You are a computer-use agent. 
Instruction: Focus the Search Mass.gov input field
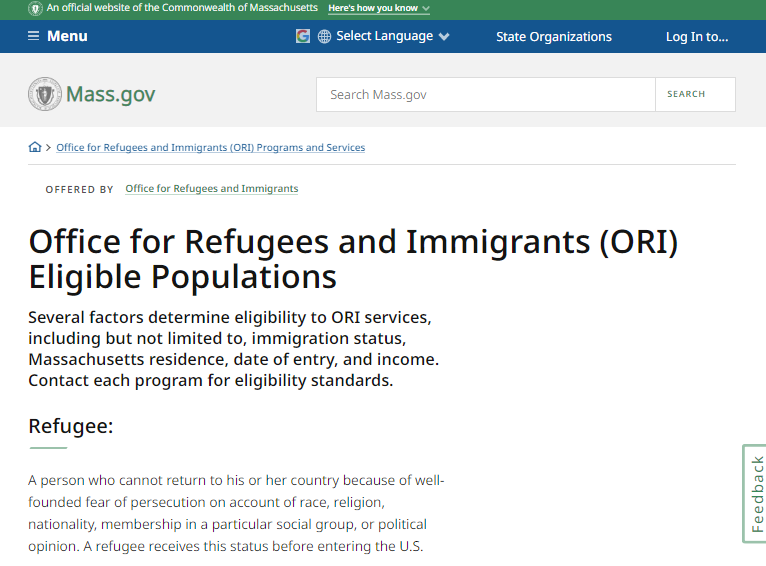coord(486,94)
